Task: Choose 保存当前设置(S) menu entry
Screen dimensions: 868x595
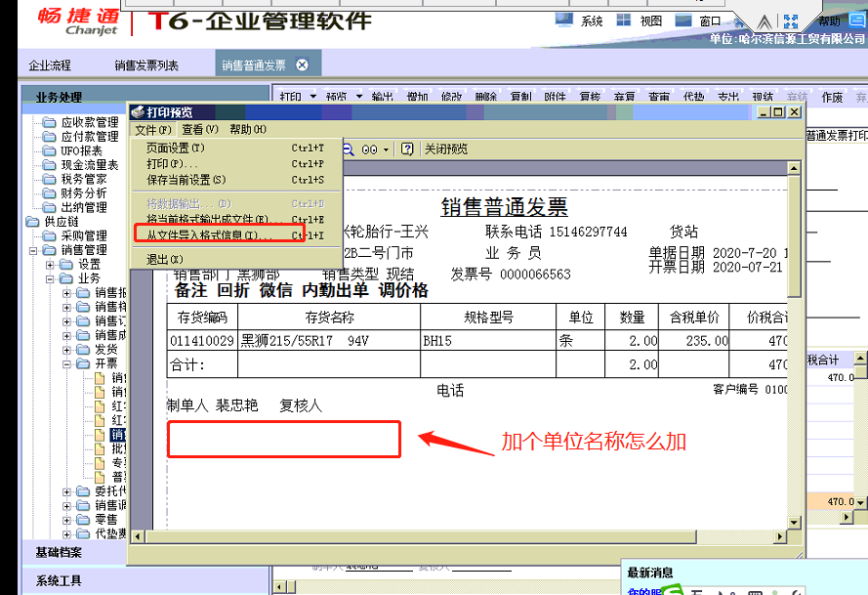Action: point(236,180)
